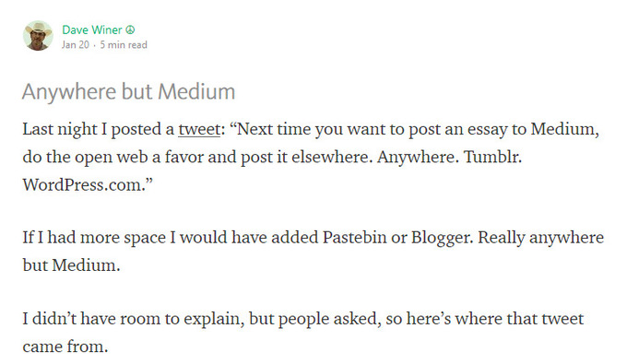Click the phrase 'Really anywhere' in second paragraph
This screenshot has width=627, height=364.
pos(541,238)
